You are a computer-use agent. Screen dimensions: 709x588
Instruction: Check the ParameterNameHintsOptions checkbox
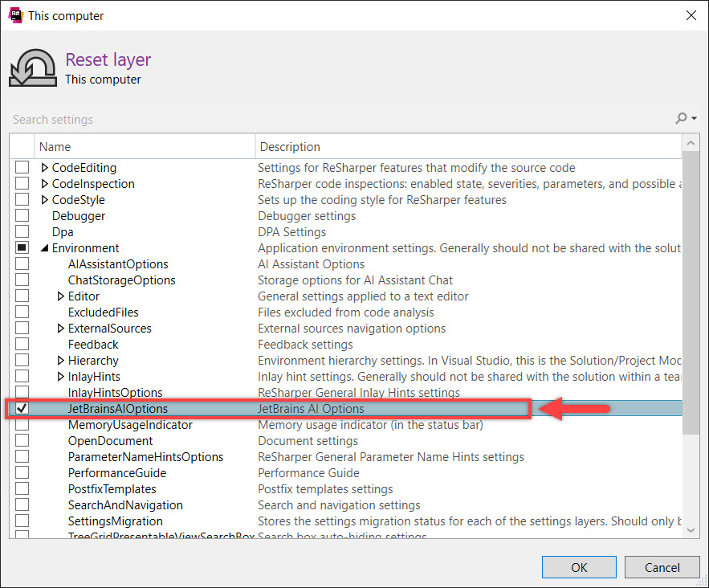22,457
